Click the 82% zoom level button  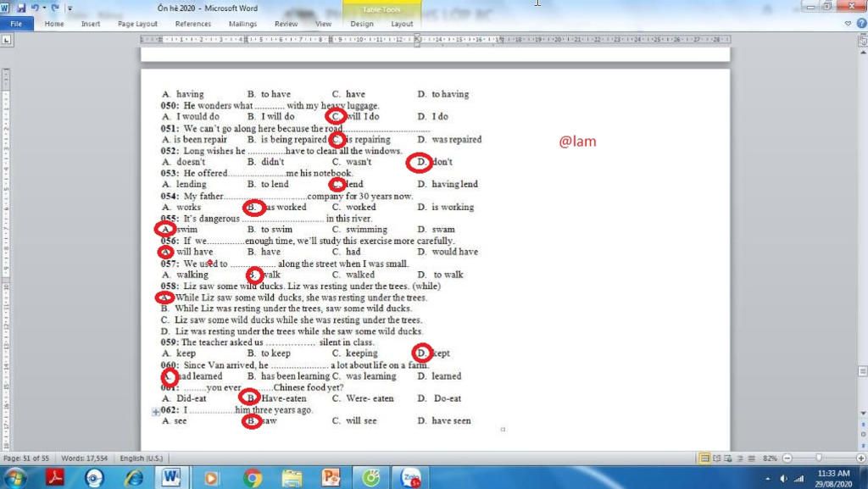point(770,458)
